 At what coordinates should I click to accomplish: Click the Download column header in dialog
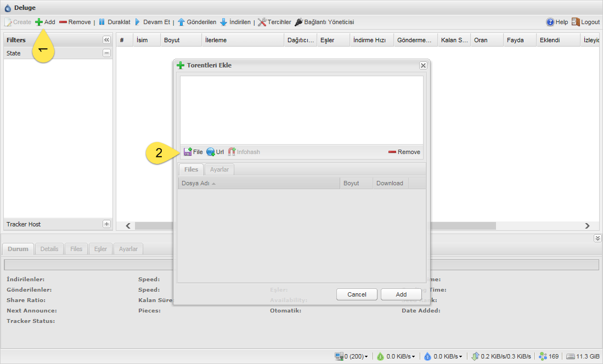pos(390,183)
